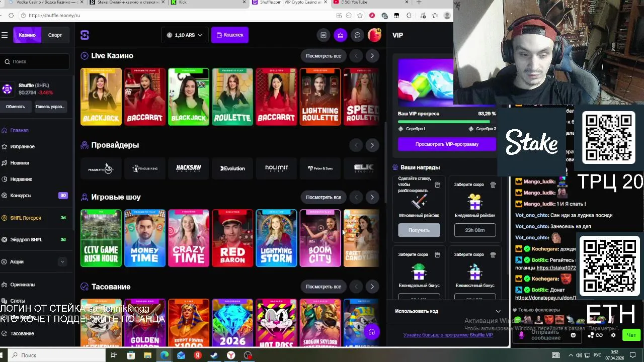Click browser favorites star icon

tap(359, 16)
